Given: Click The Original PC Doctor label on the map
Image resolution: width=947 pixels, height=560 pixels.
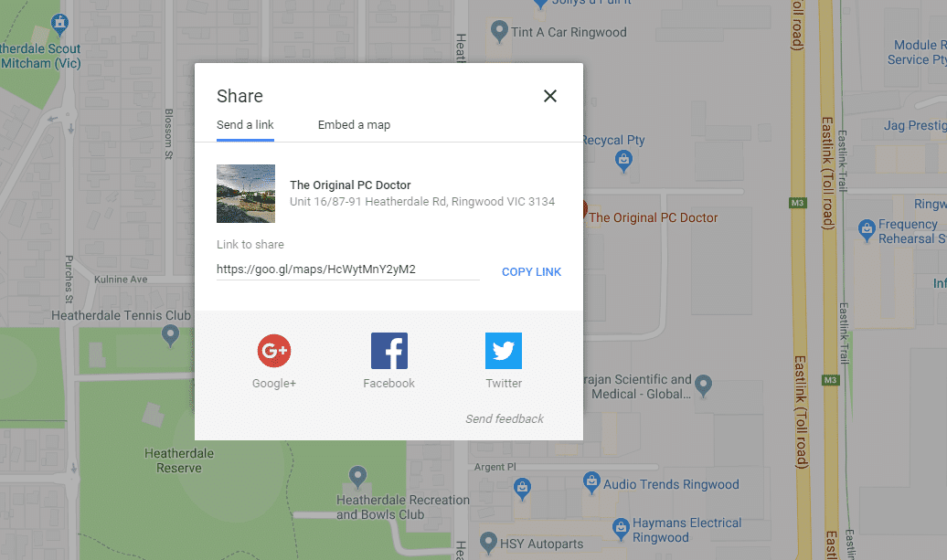Looking at the screenshot, I should (653, 217).
